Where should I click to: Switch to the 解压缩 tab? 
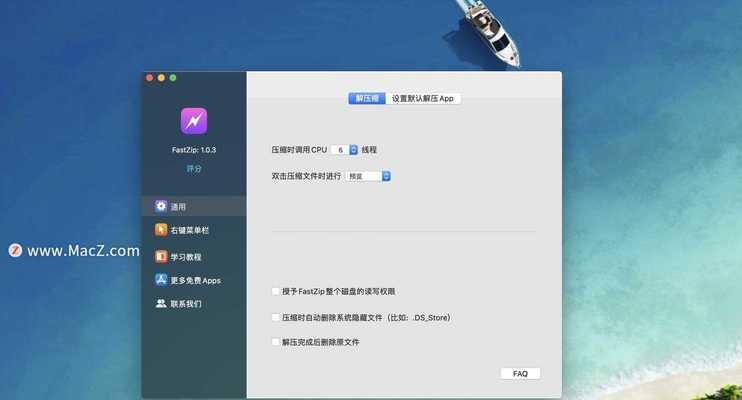pos(367,98)
